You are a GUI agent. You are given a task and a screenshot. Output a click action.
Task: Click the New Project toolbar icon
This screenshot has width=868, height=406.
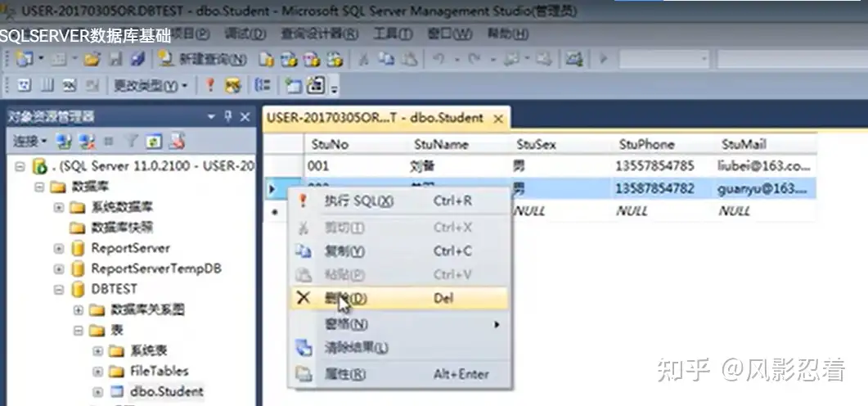click(x=25, y=59)
